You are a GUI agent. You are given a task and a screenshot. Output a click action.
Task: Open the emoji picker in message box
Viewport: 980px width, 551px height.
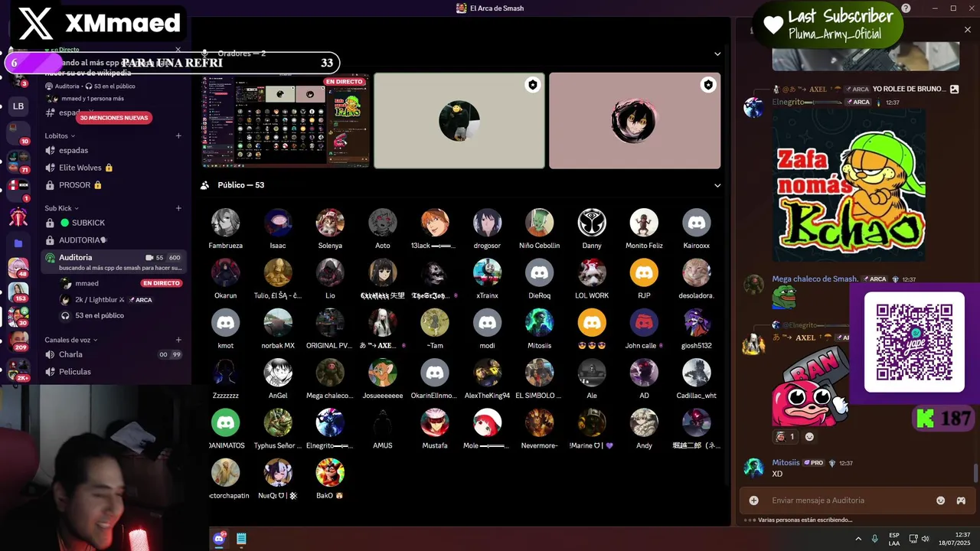tap(941, 500)
